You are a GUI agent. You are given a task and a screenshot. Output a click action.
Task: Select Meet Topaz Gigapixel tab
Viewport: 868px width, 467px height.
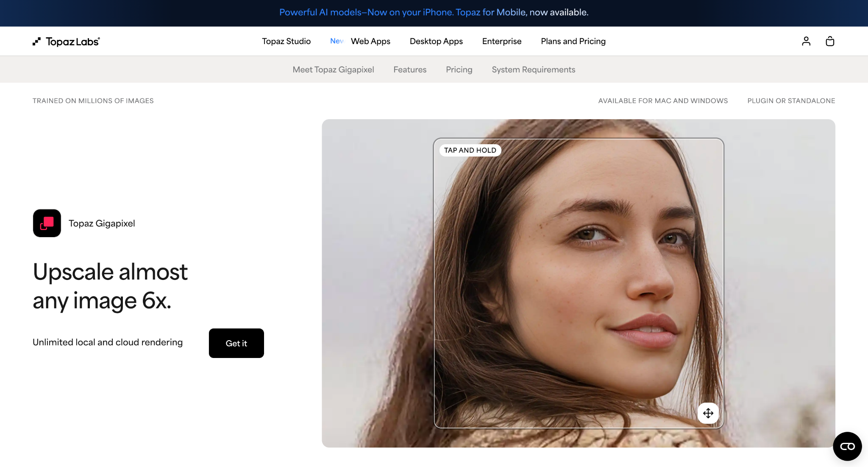pyautogui.click(x=333, y=70)
